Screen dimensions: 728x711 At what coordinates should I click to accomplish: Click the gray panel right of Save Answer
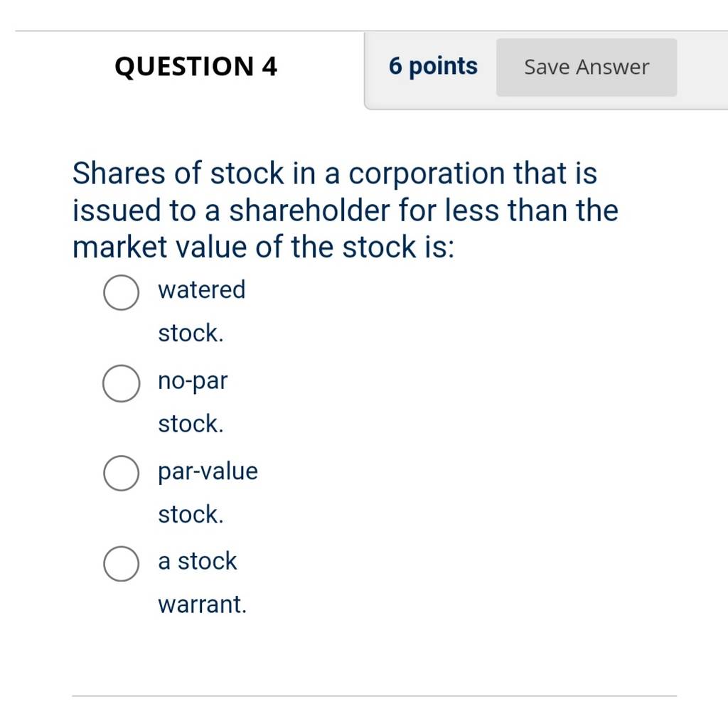pos(702,70)
